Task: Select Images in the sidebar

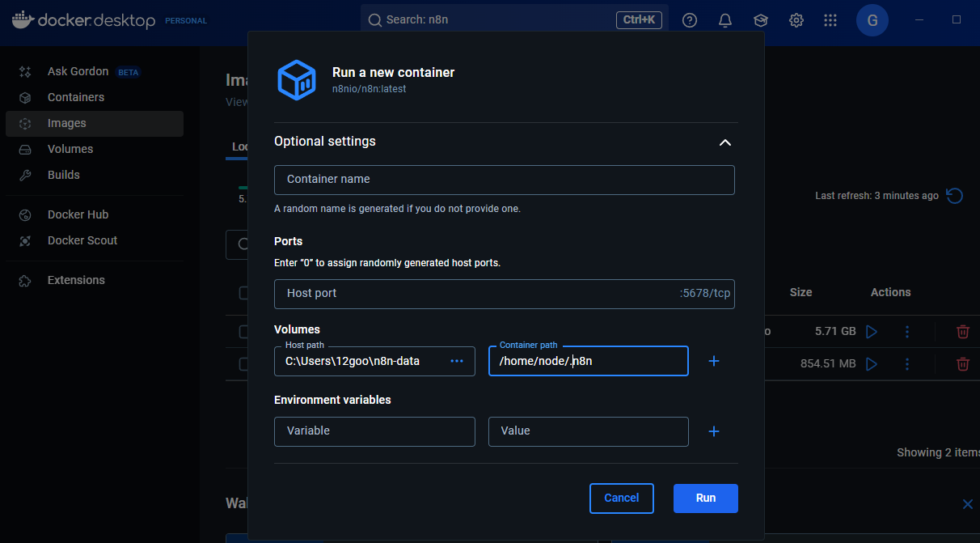Action: (95, 123)
